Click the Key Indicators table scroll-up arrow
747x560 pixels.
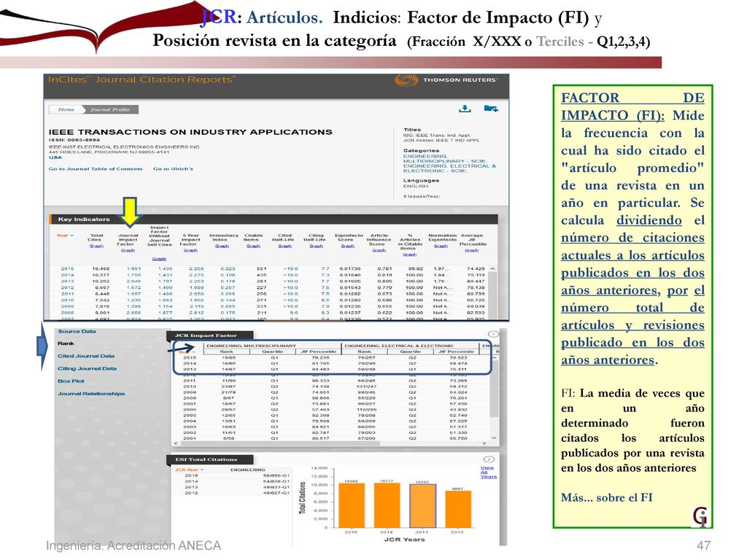point(492,269)
